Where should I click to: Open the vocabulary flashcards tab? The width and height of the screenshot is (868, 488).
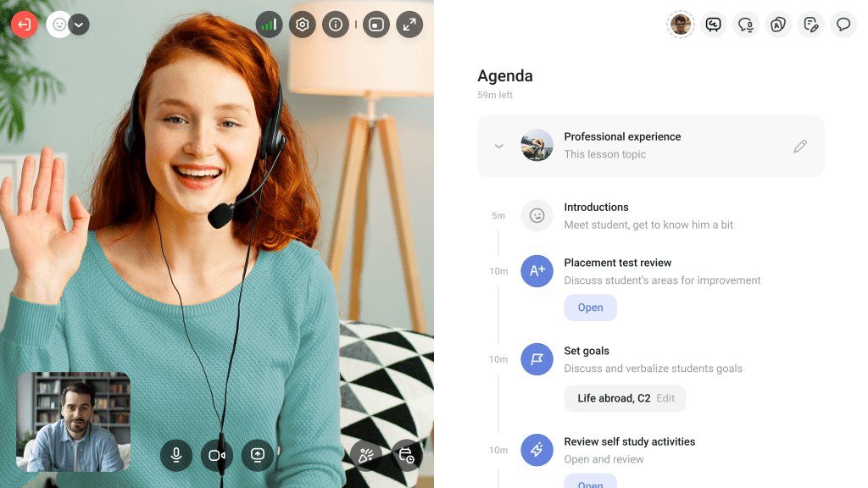[x=778, y=25]
